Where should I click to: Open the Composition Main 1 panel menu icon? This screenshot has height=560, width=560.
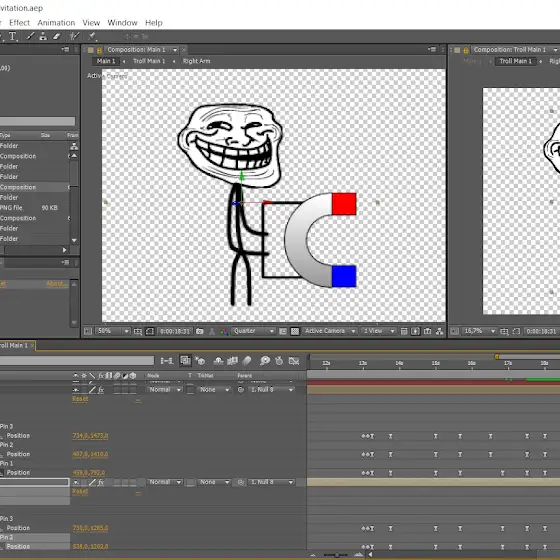coord(432,49)
